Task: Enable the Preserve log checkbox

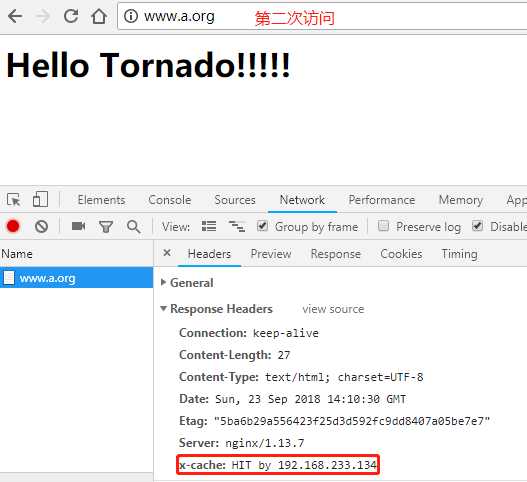Action: click(383, 226)
